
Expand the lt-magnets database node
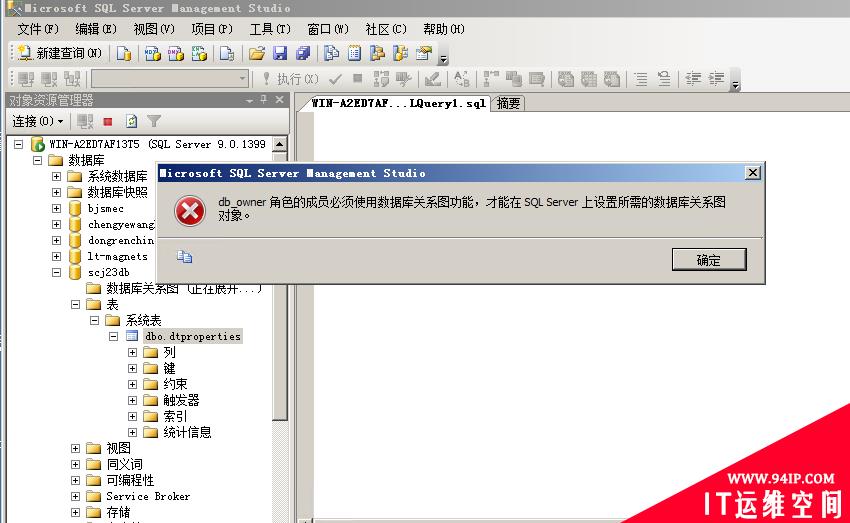point(56,256)
